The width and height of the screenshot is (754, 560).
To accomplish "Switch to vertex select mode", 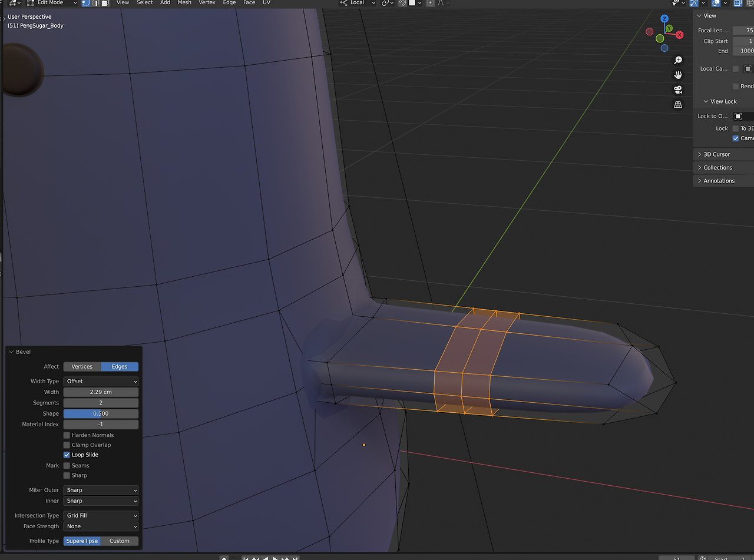I will click(x=86, y=3).
